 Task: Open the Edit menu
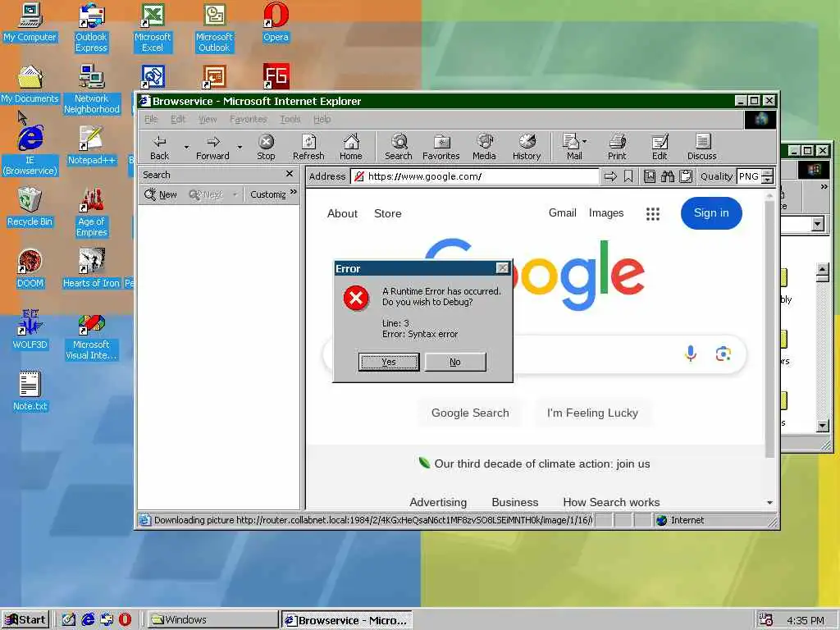click(178, 119)
